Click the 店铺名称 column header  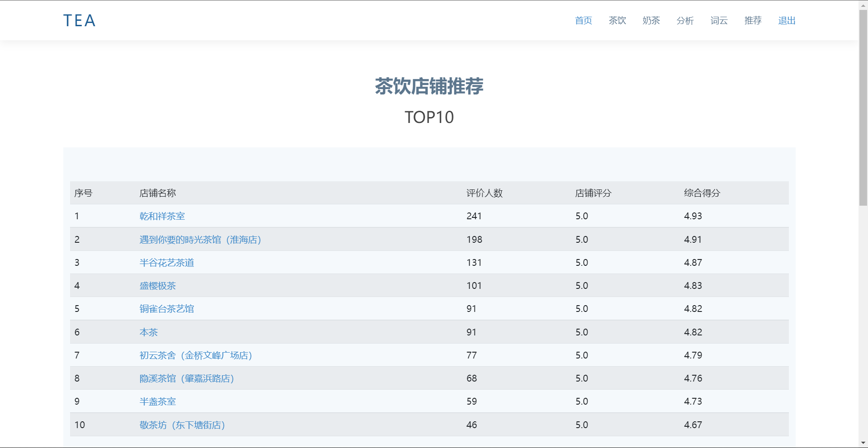point(157,193)
